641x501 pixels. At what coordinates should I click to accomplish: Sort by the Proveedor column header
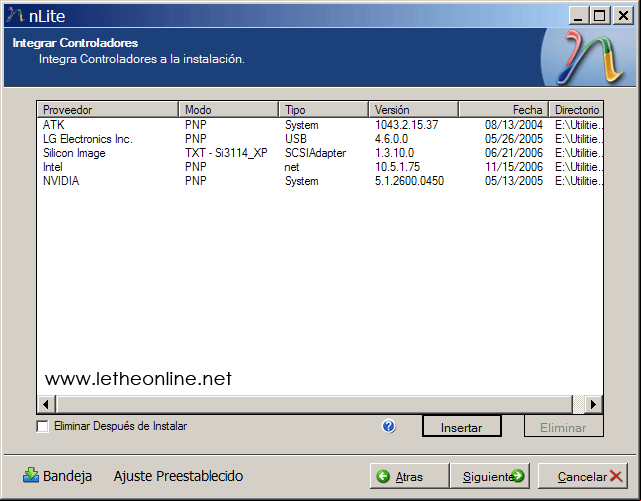(x=108, y=110)
